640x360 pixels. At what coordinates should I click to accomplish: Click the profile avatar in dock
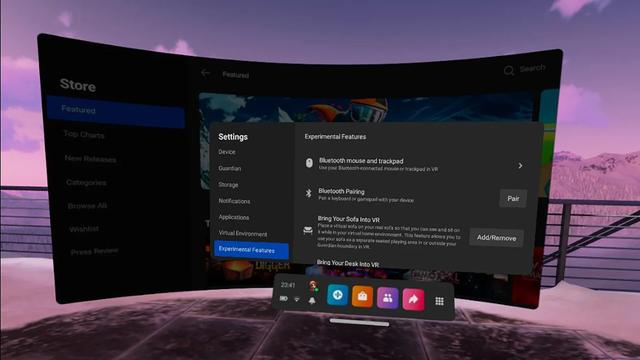tap(313, 286)
